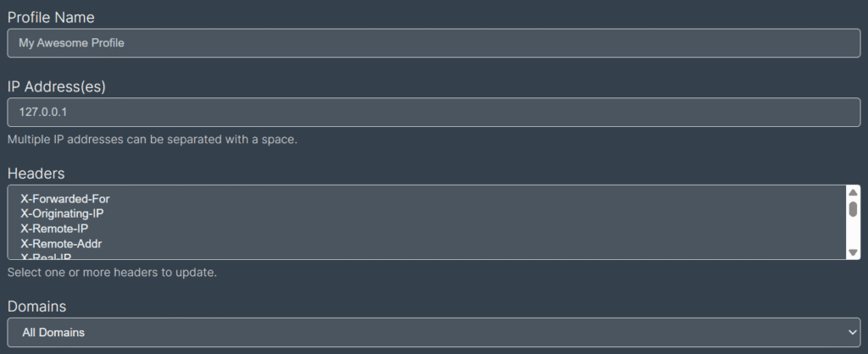This screenshot has height=354, width=868.
Task: Click the Headers list scroll-up arrow
Action: (x=853, y=192)
